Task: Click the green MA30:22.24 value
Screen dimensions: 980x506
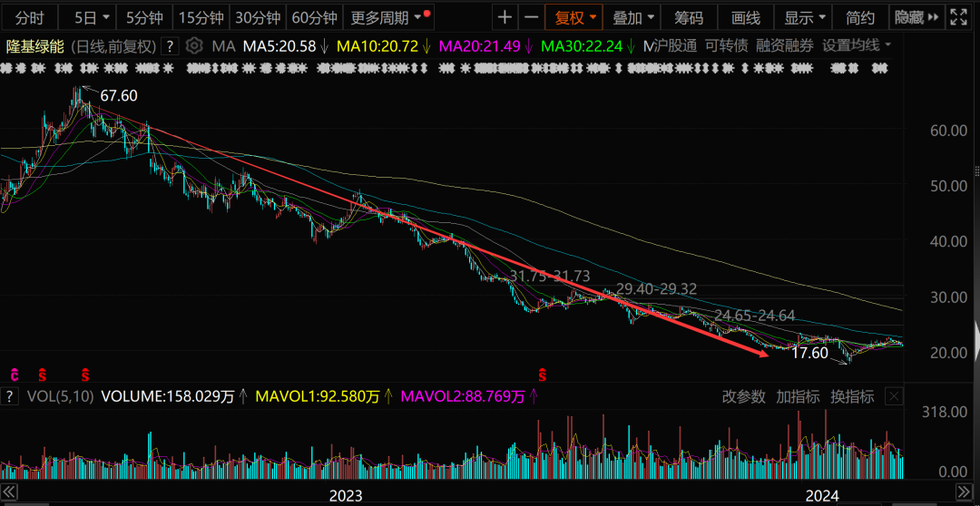Action: 582,45
